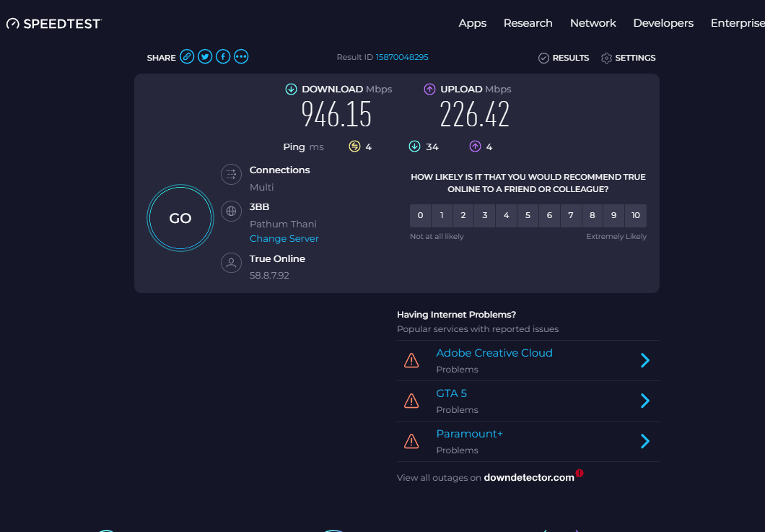Image resolution: width=765 pixels, height=532 pixels.
Task: Click the upload arrow icon beside UPLOAD
Action: (x=429, y=89)
